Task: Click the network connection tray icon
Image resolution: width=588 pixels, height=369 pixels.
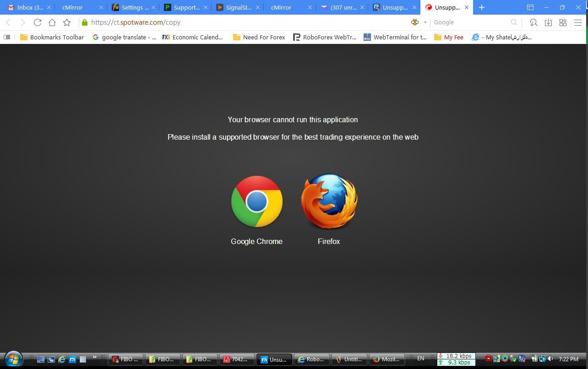Action: tap(542, 359)
